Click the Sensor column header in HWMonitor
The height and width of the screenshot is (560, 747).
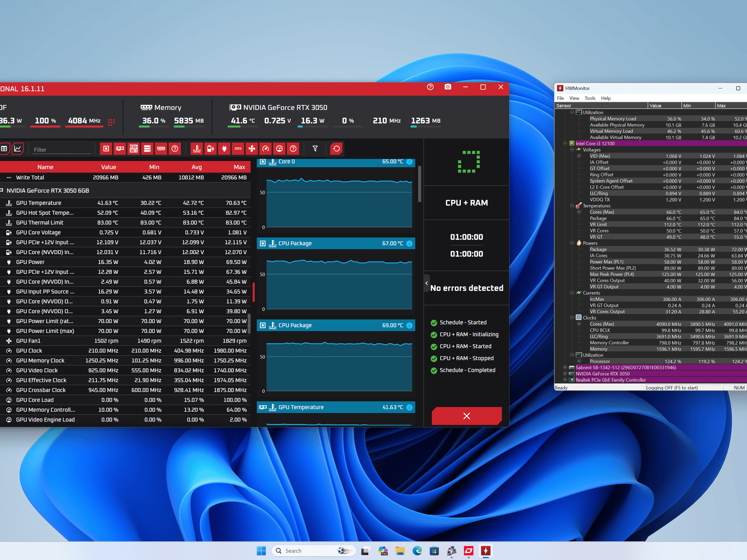(601, 106)
